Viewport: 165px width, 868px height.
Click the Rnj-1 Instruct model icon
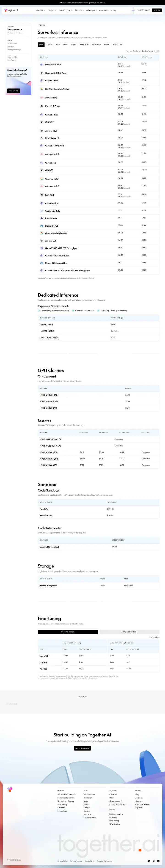tap(42, 218)
